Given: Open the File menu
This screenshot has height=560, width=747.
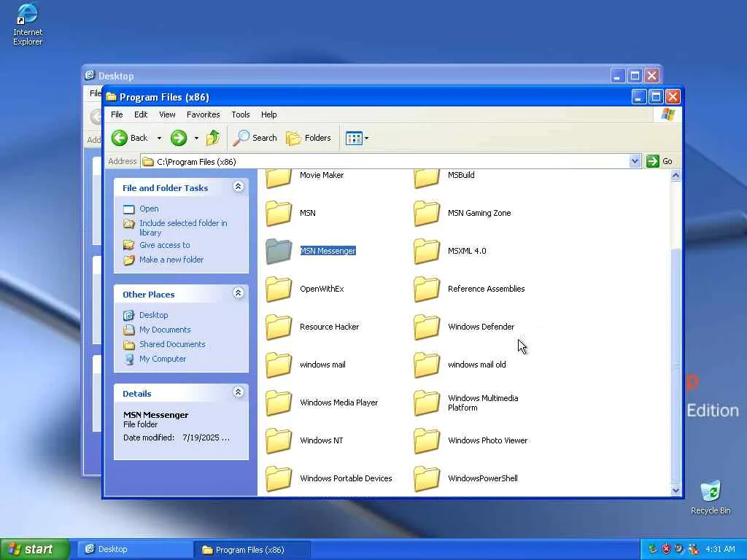Looking at the screenshot, I should [117, 114].
